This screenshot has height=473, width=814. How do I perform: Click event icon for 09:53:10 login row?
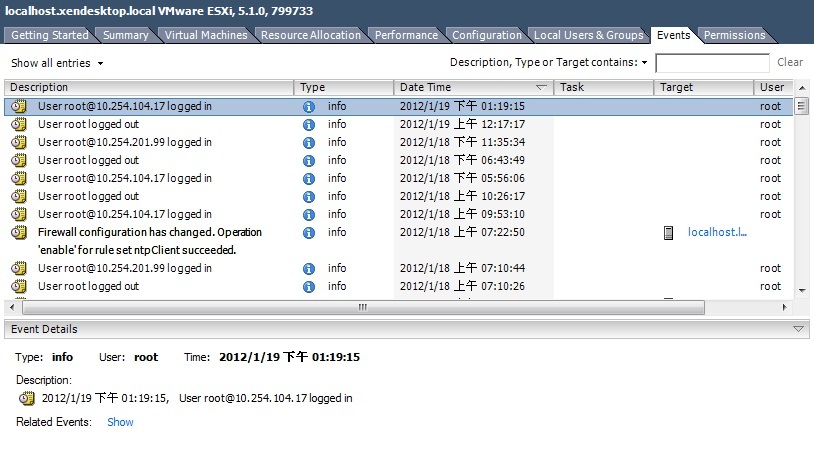19,214
